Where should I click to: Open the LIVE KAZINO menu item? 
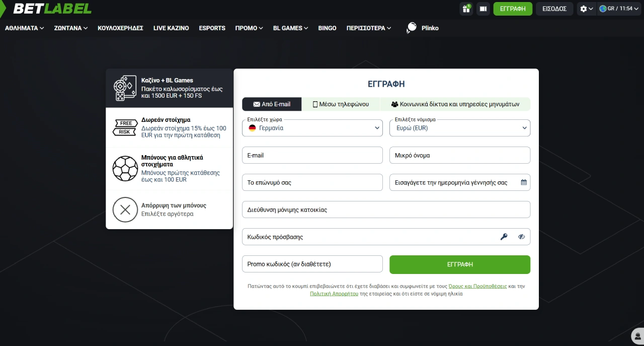click(x=171, y=28)
